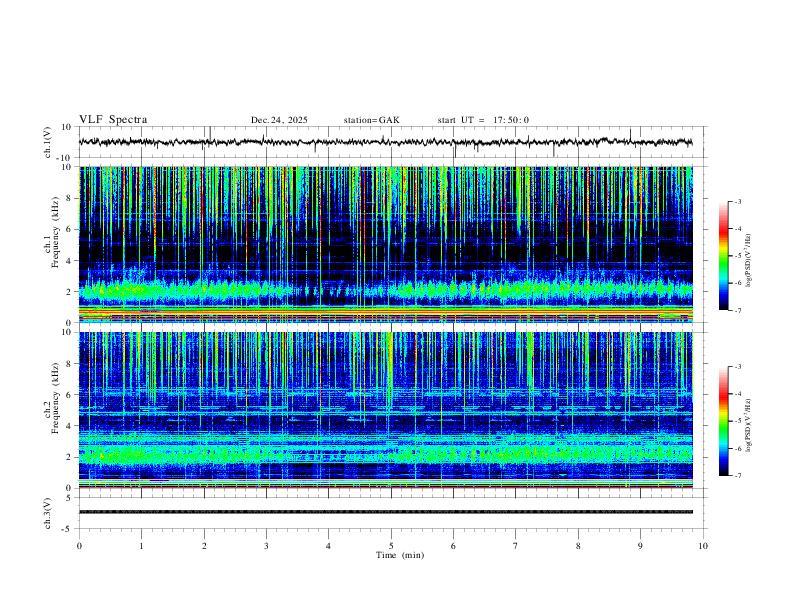
Task: Click time axis tick label "3"
Action: [x=266, y=546]
